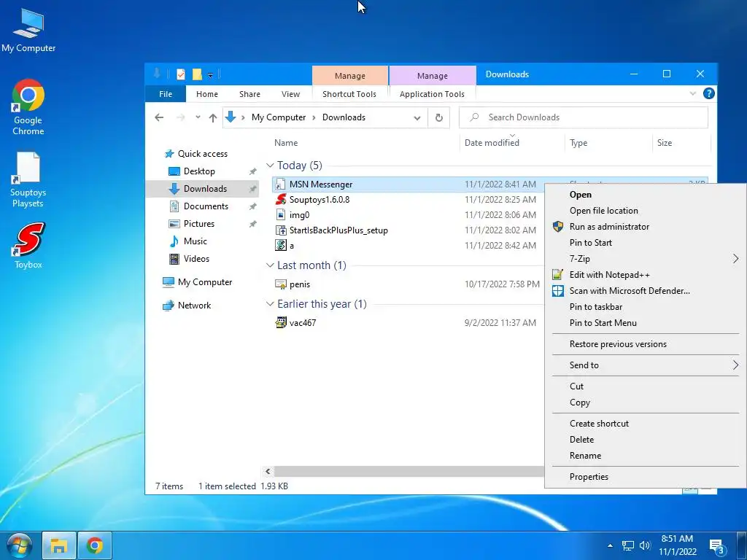Launch Google Chrome from the desktop shortcut
747x560 pixels.
pyautogui.click(x=28, y=107)
